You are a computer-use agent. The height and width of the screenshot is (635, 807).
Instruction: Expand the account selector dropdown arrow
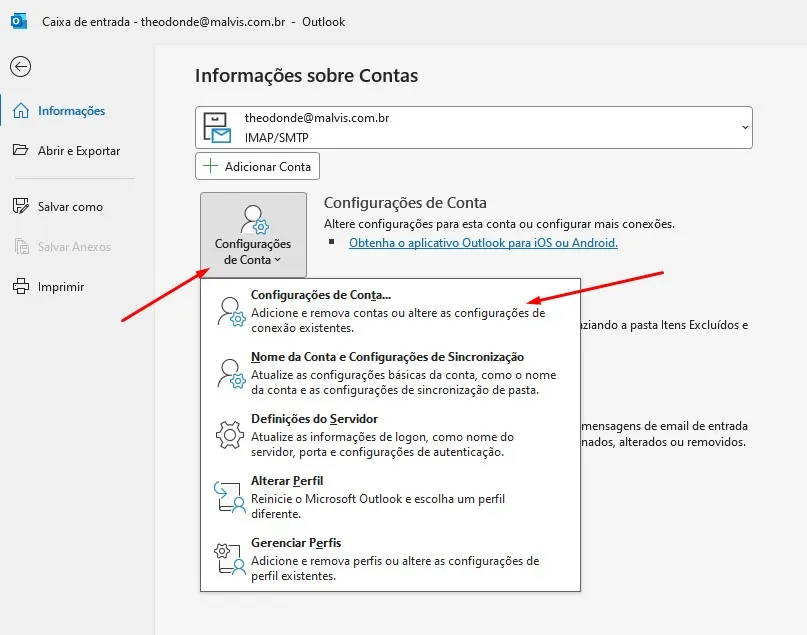744,127
